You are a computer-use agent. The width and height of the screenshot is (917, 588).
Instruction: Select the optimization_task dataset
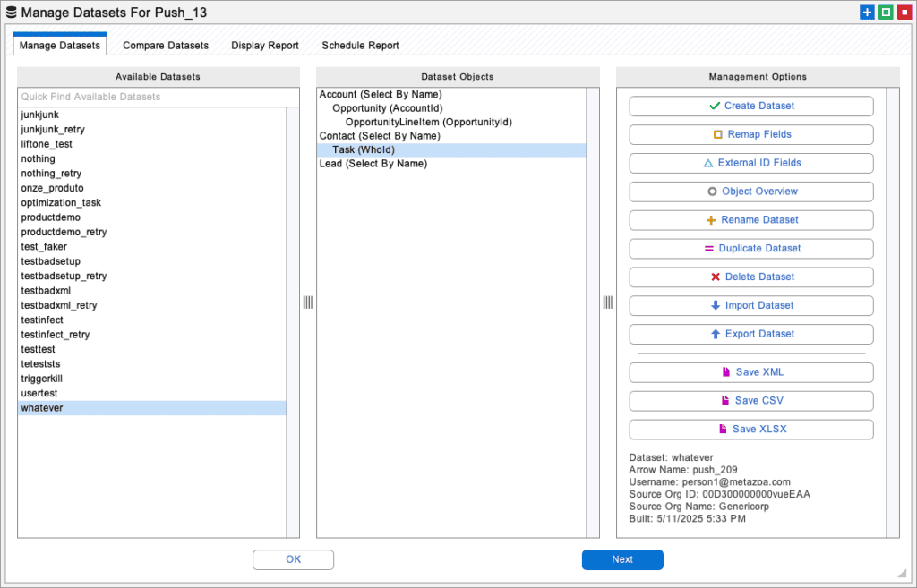(152, 203)
